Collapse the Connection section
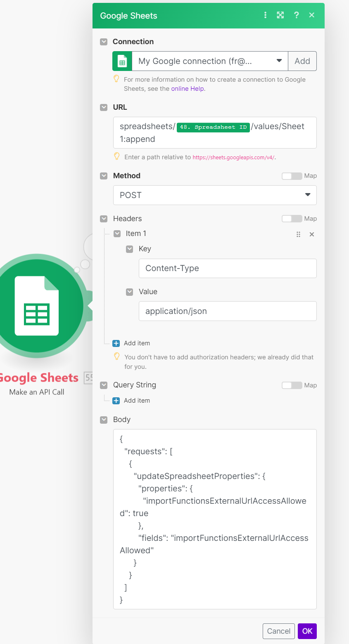Screen dimensions: 349x644 [x=104, y=42]
